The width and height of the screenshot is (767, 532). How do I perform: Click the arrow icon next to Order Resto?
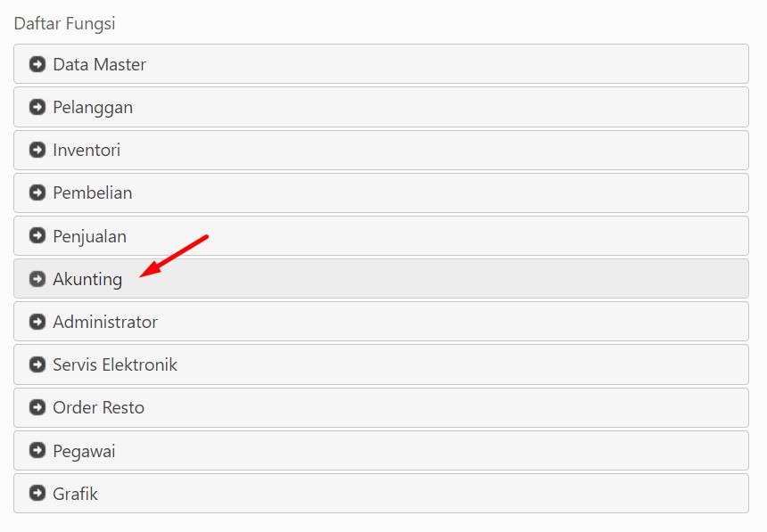point(37,407)
